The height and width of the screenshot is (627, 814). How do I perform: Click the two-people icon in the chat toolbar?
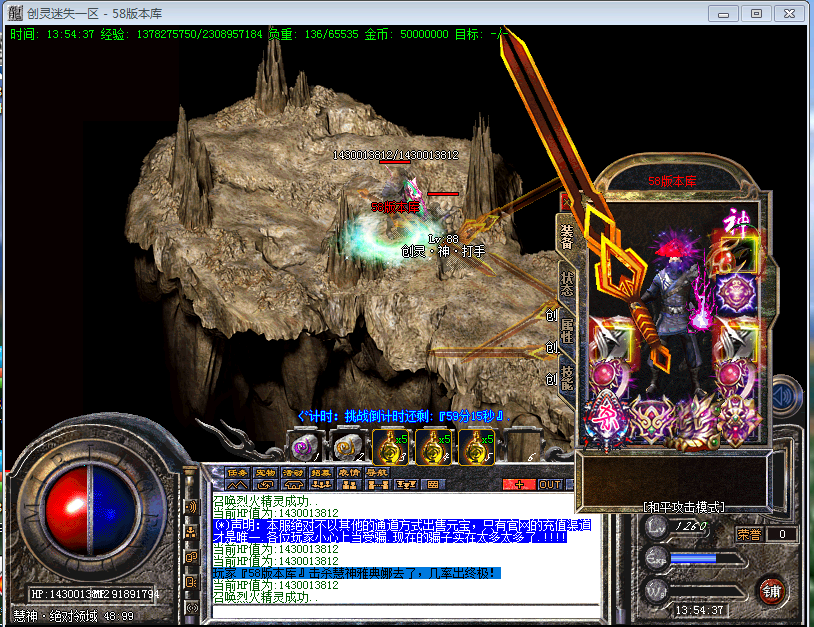(x=349, y=485)
